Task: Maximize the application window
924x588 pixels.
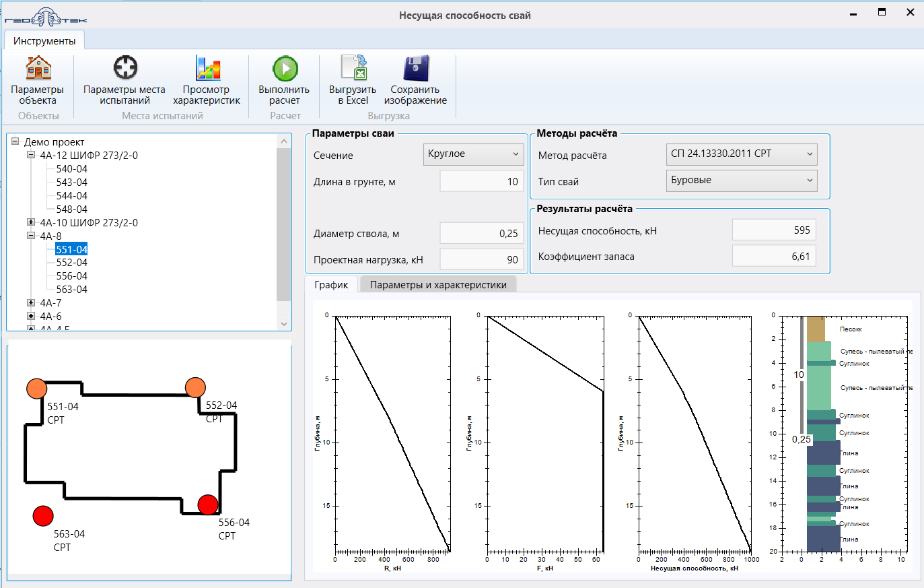Action: click(x=882, y=12)
